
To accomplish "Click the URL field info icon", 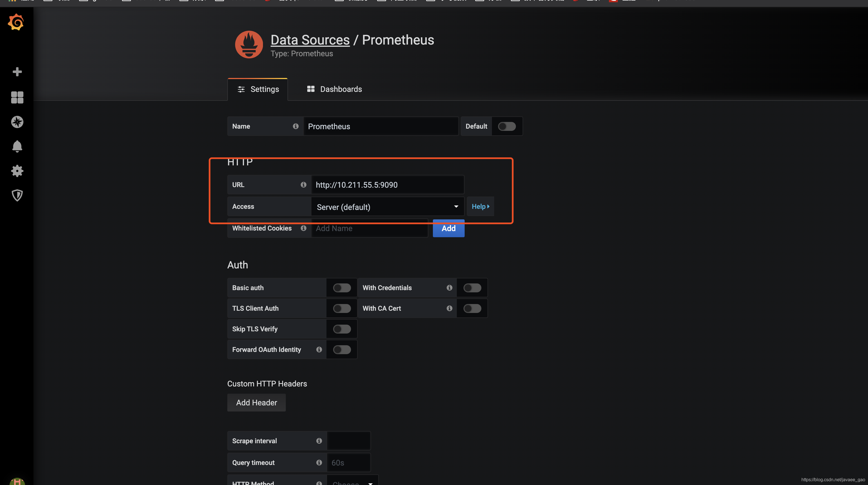I will 303,185.
